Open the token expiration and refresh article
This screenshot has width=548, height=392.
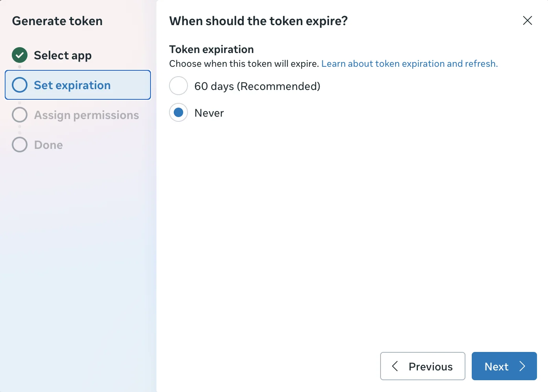pyautogui.click(x=409, y=63)
